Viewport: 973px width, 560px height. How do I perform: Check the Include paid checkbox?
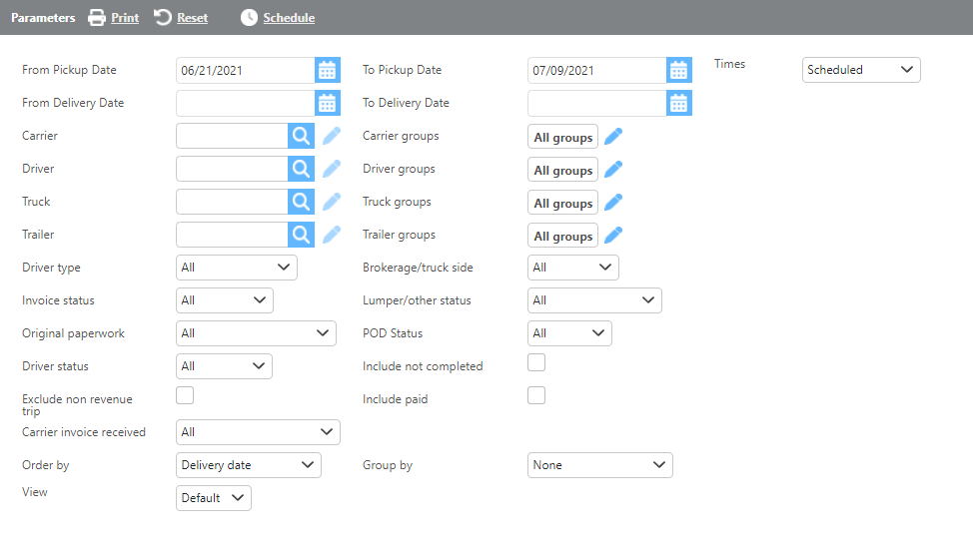(x=536, y=395)
